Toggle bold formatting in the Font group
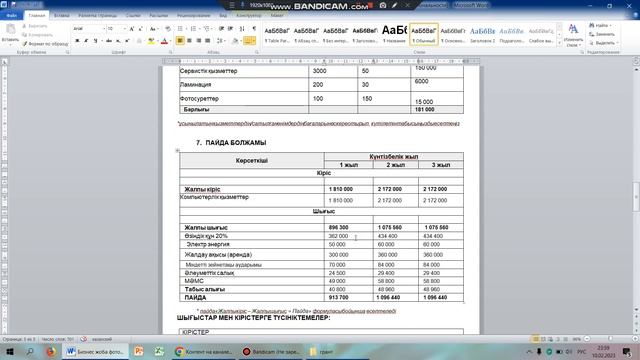The height and width of the screenshot is (360, 640). point(77,41)
